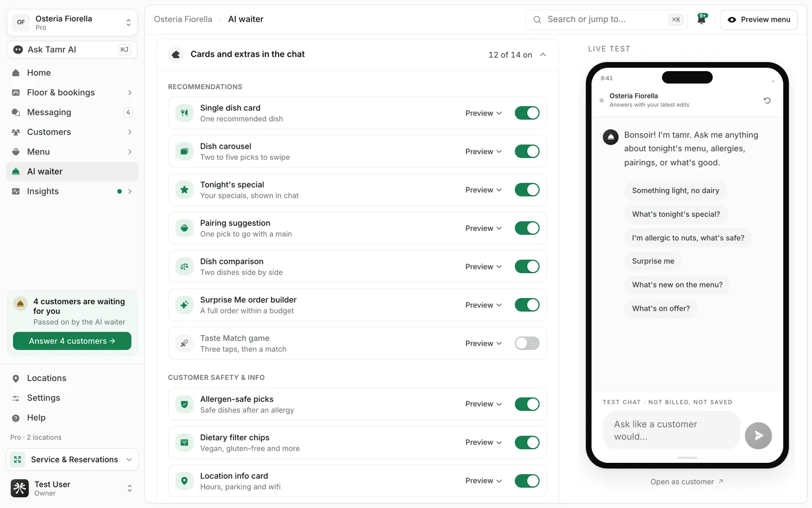Disable the Location info card toggle
The height and width of the screenshot is (508, 812).
pyautogui.click(x=527, y=481)
